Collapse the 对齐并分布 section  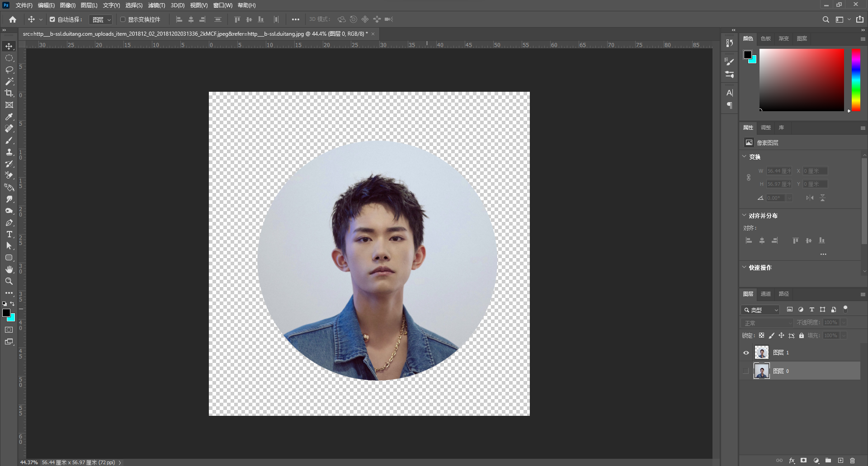click(744, 215)
